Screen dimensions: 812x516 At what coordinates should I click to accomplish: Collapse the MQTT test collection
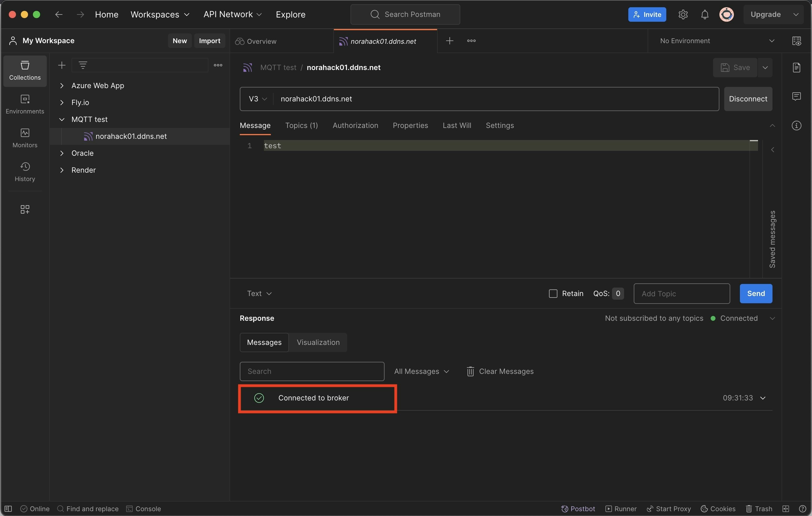pos(62,119)
